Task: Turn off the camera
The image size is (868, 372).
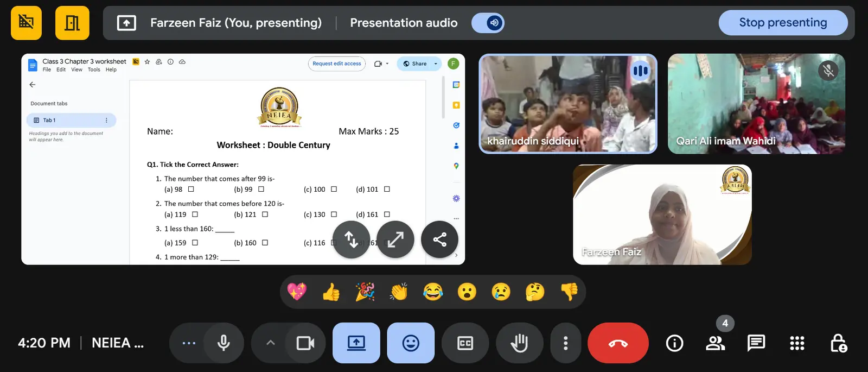Action: click(x=305, y=343)
